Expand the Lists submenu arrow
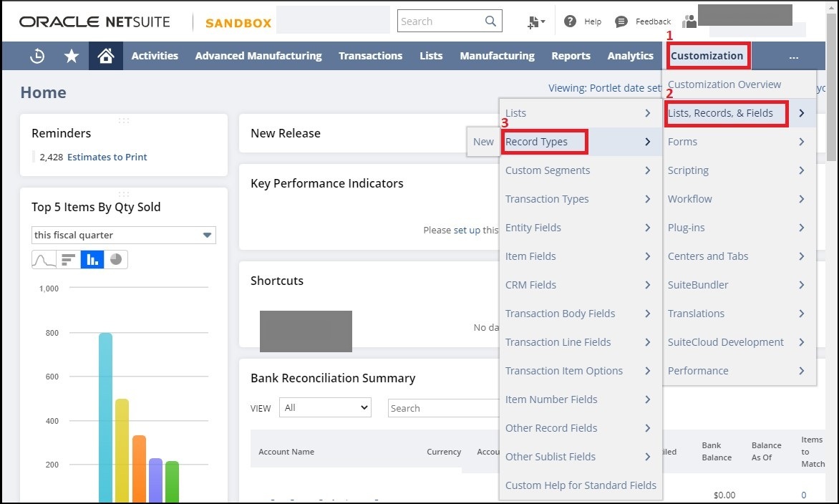Image resolution: width=839 pixels, height=504 pixels. [647, 113]
